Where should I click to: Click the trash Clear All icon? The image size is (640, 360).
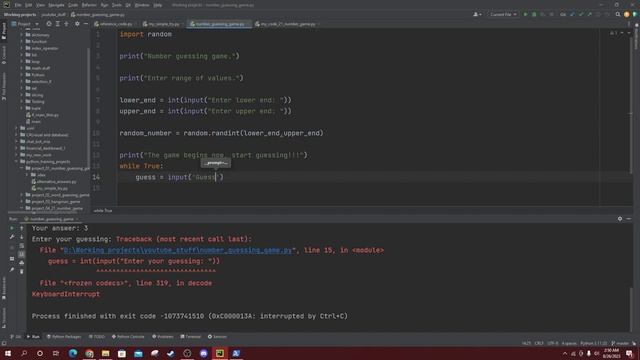coord(22,271)
